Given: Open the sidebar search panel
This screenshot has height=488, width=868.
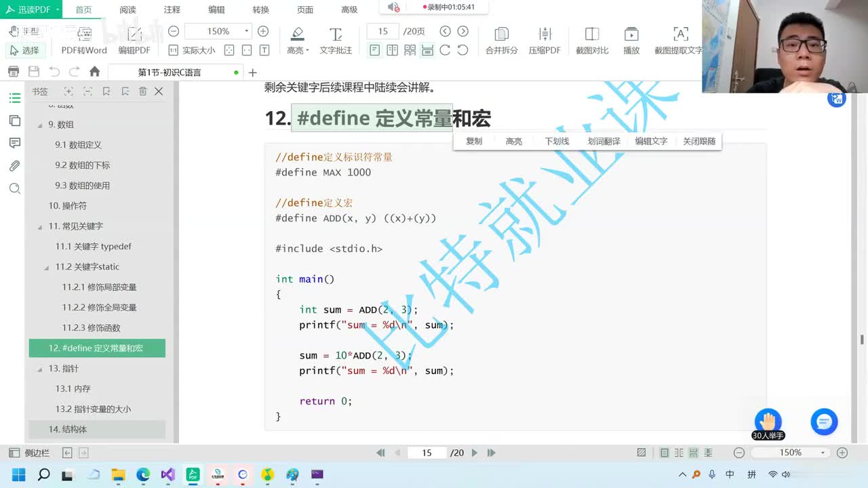Looking at the screenshot, I should click(14, 188).
